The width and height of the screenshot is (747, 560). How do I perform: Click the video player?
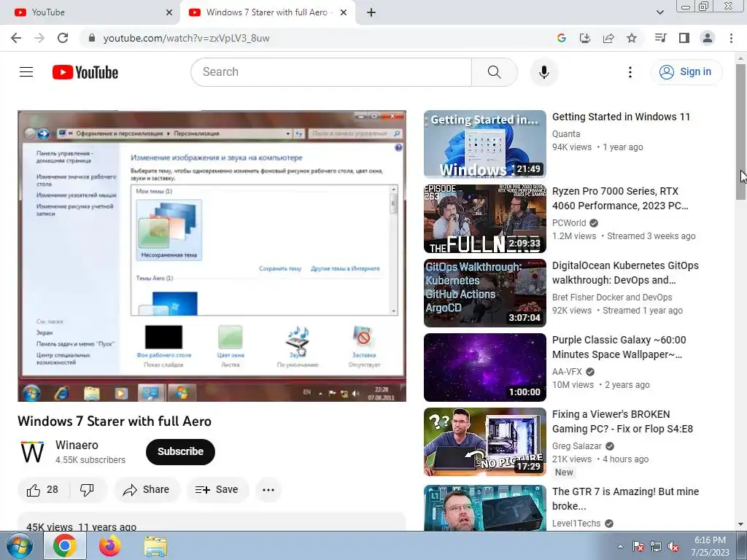click(212, 256)
